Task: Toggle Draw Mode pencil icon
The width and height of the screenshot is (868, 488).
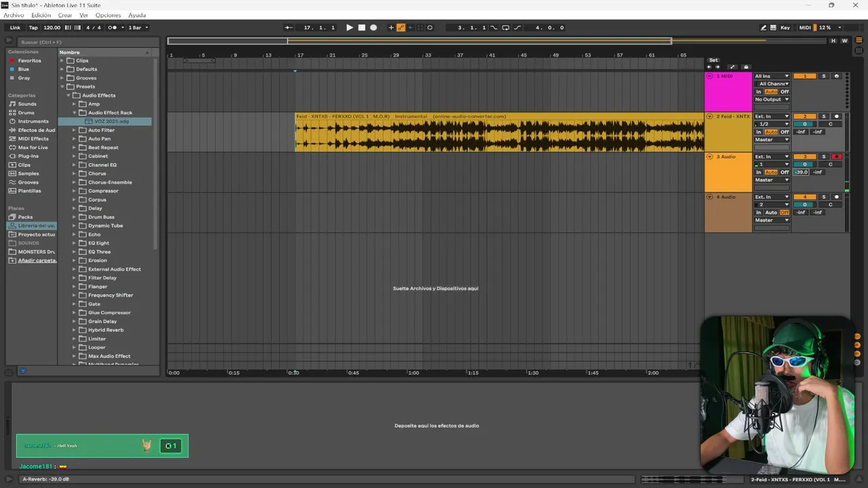Action: 764,28
